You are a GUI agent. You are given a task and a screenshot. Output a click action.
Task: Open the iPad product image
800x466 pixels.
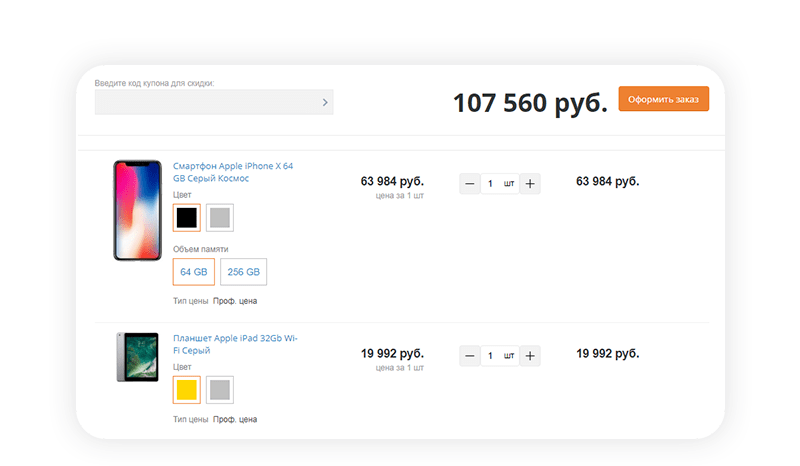tap(138, 357)
